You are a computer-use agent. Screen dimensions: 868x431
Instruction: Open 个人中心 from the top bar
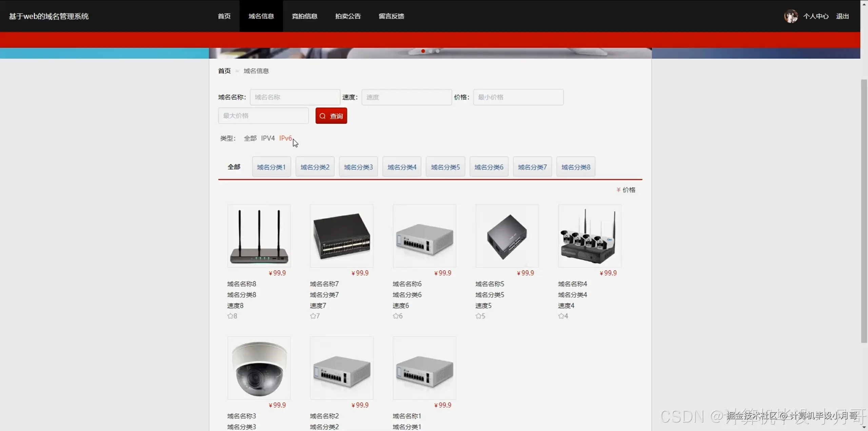click(816, 16)
